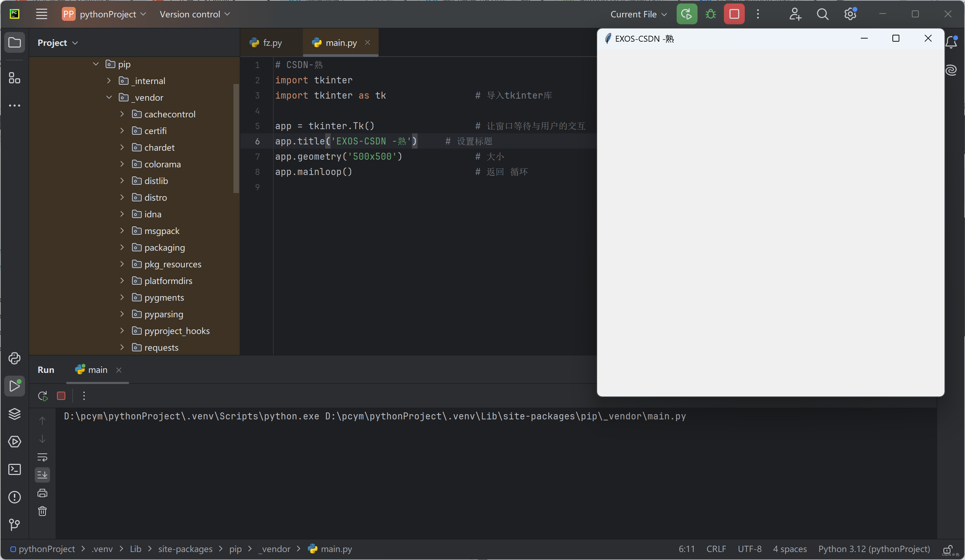The width and height of the screenshot is (965, 560).
Task: Open the Terminal tool window
Action: [15, 469]
